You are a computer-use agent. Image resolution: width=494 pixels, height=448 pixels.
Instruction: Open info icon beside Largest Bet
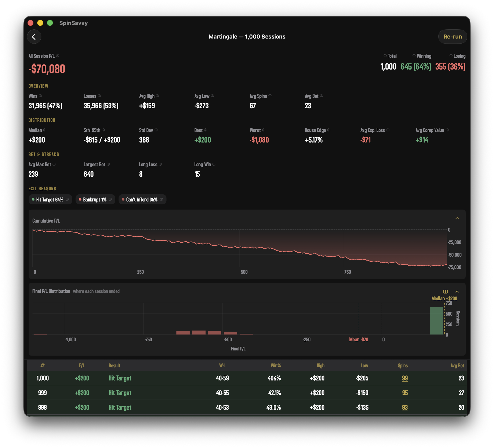[108, 164]
